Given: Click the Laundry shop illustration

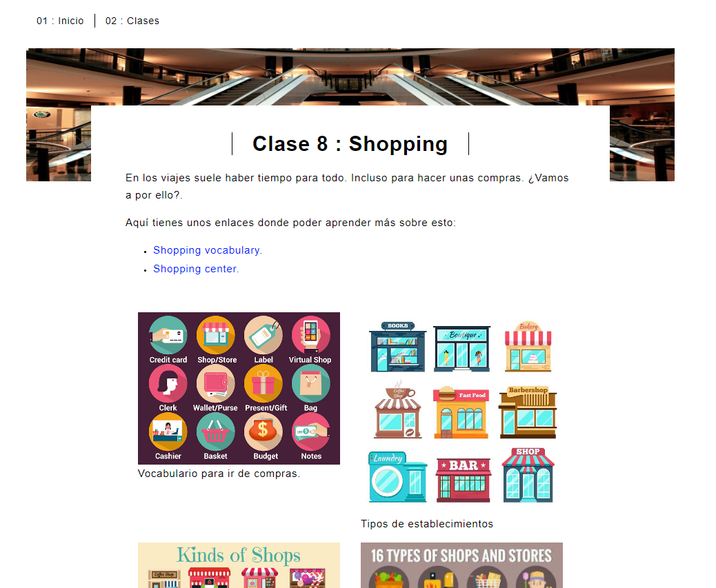Looking at the screenshot, I should (x=398, y=477).
